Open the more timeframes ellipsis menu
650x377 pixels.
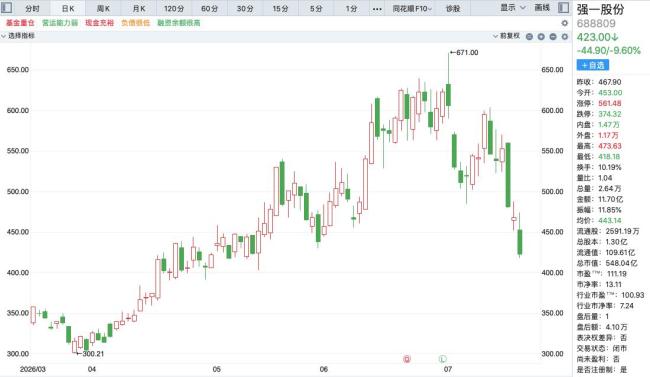coord(377,9)
